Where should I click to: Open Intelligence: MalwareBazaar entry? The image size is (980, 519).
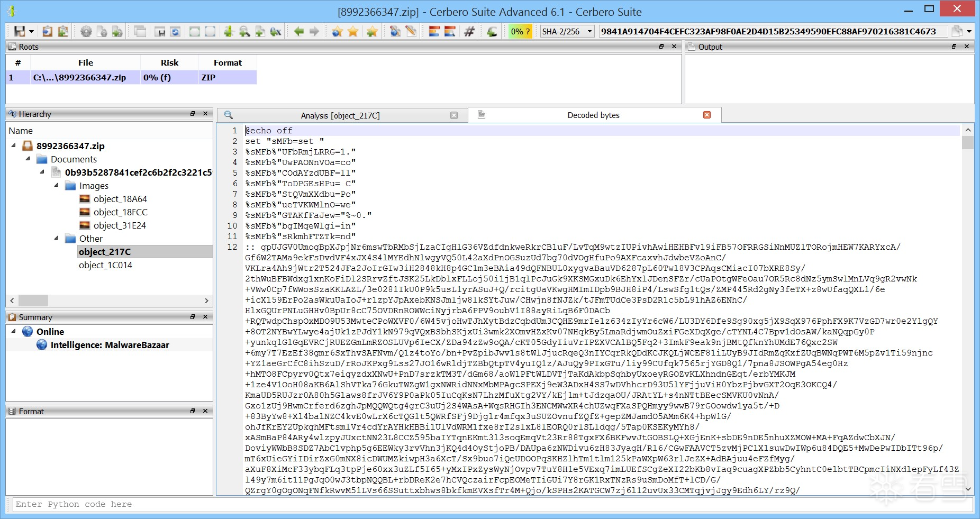110,345
